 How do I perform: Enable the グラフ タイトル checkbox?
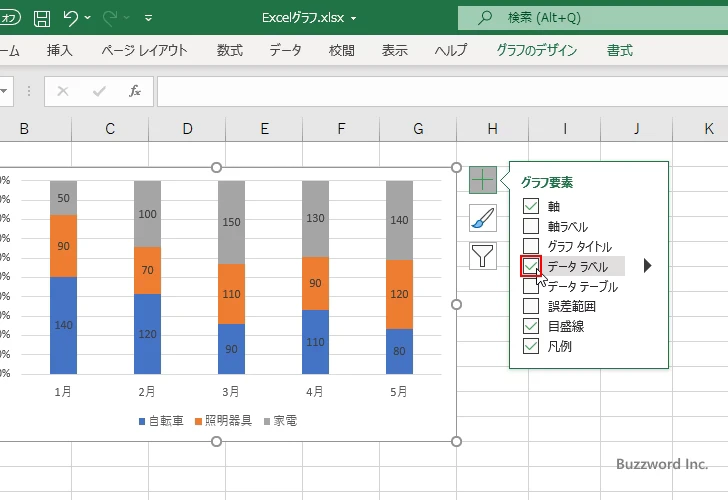[531, 246]
